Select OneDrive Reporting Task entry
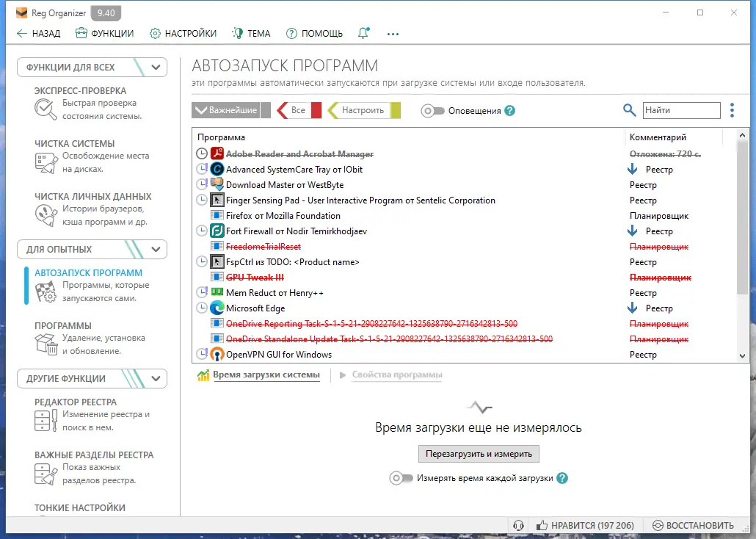Viewport: 756px width, 539px height. (371, 324)
